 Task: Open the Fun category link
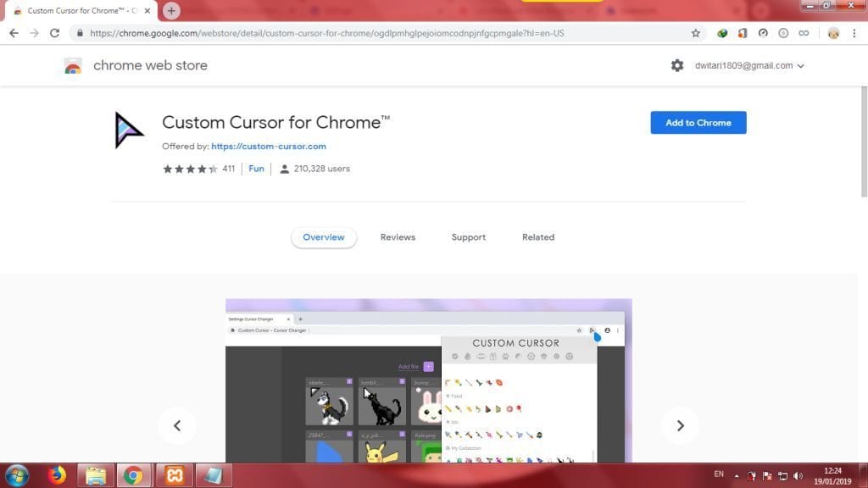coord(256,169)
